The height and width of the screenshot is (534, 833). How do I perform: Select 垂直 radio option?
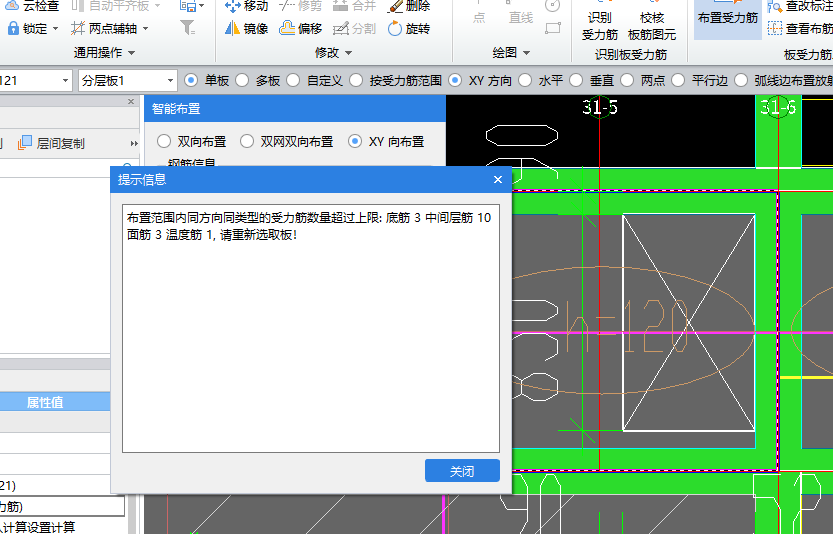[576, 80]
